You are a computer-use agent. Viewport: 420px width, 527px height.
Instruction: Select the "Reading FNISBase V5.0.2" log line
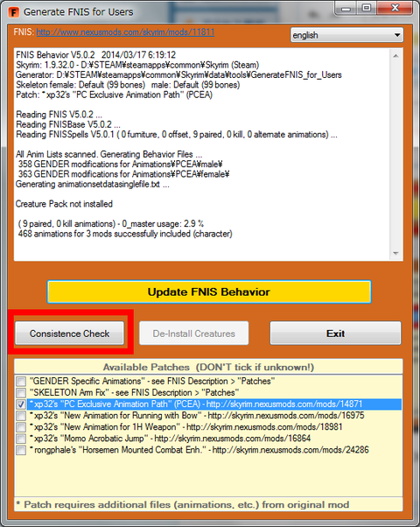[x=68, y=124]
